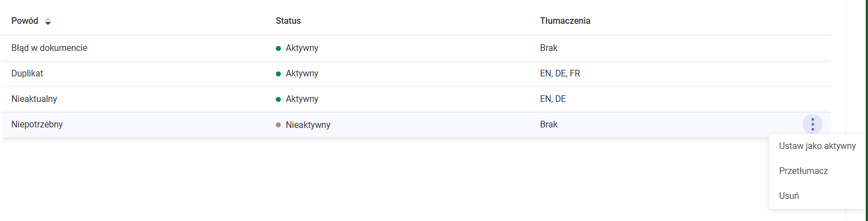868x221 pixels.
Task: Select the Duplikat row
Action: click(416, 74)
